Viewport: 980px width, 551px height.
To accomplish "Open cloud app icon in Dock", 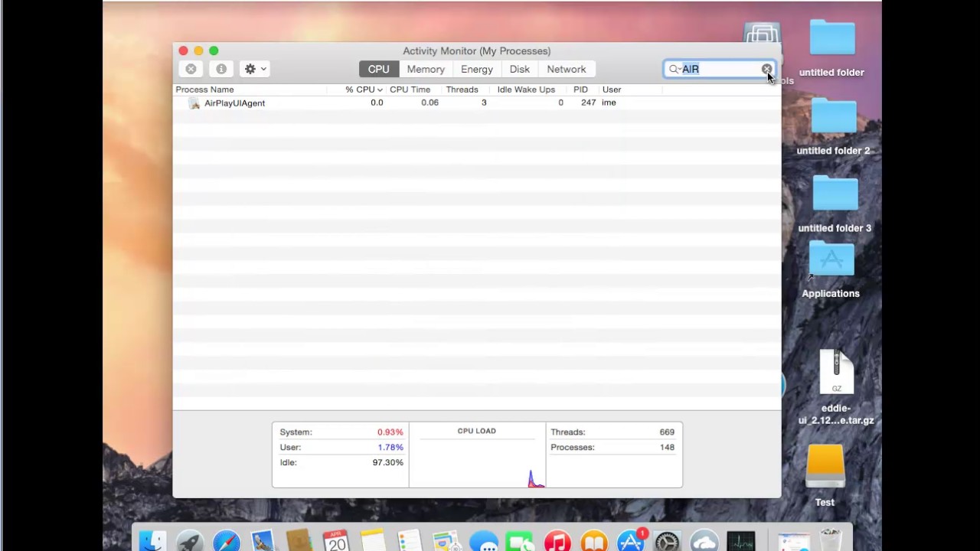I will point(704,541).
